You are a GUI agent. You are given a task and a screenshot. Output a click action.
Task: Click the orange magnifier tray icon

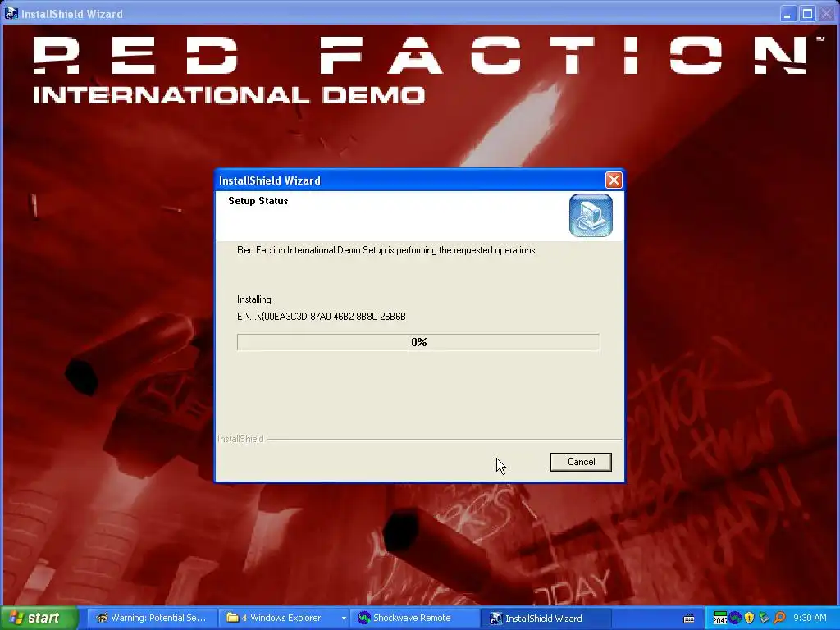(x=779, y=619)
